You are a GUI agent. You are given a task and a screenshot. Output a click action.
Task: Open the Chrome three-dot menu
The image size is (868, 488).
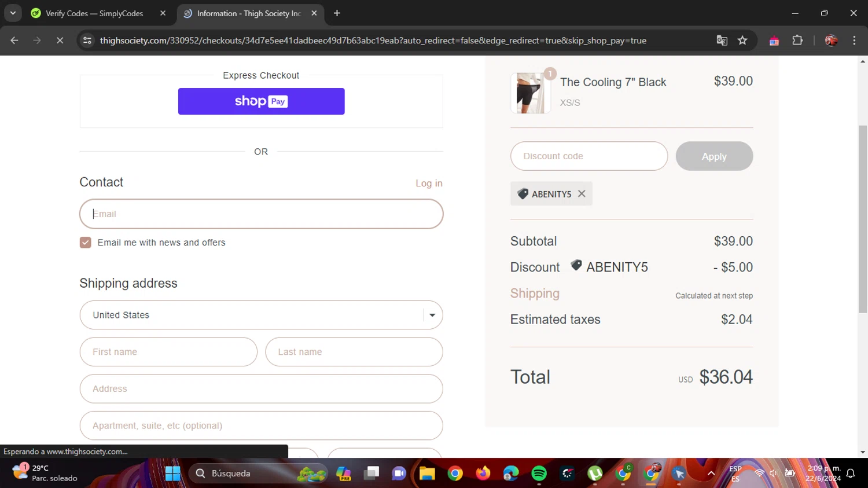click(854, 41)
